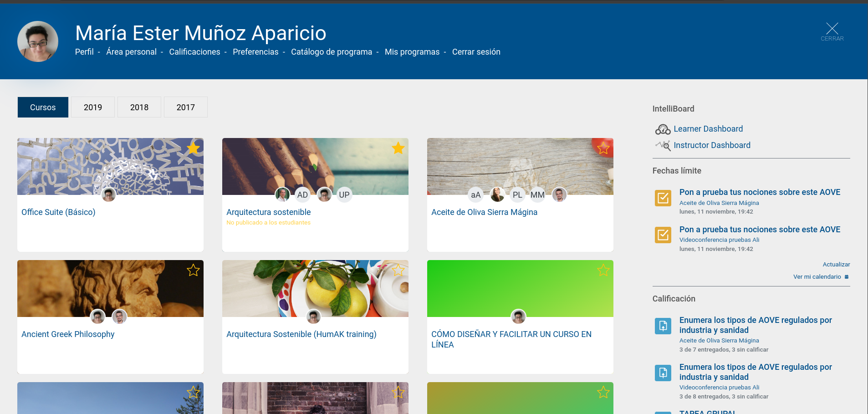Open Aceite de Oliva Sierra Mágina course title
Screen dimensions: 868x414
[x=484, y=212]
